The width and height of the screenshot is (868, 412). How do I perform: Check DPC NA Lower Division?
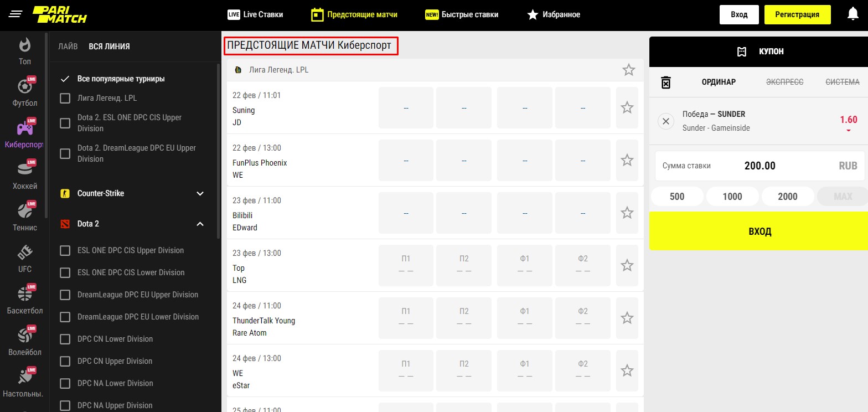pos(65,383)
